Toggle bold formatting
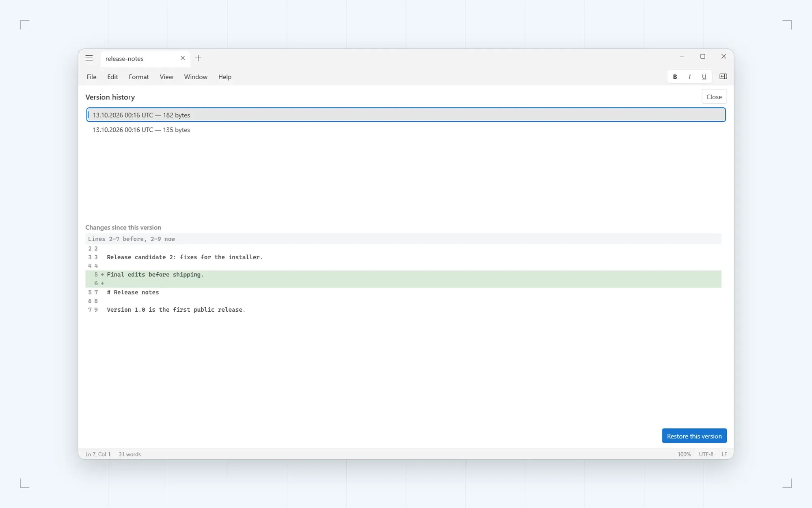Screen dimensions: 812x508 (675, 77)
